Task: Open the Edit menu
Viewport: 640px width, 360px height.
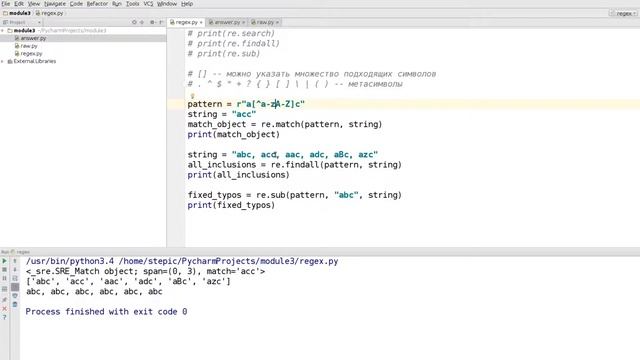Action: click(x=19, y=4)
